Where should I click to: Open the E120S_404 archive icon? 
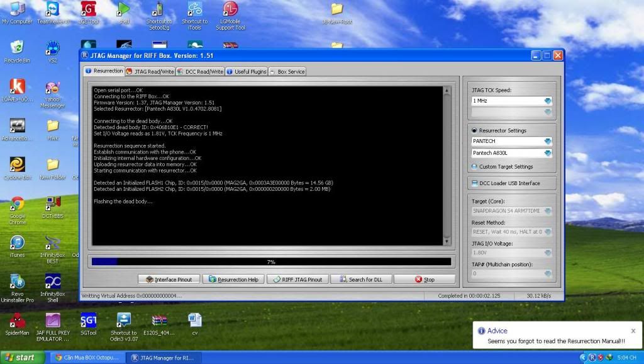[x=159, y=324]
